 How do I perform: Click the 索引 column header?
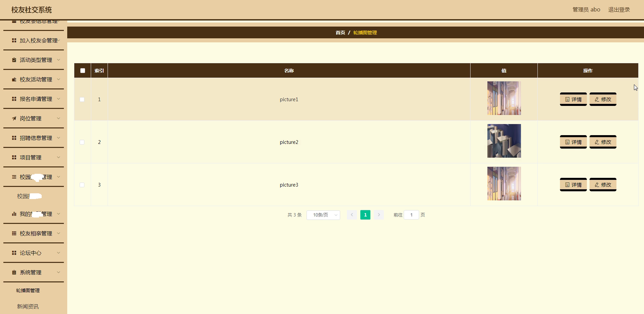pos(99,71)
